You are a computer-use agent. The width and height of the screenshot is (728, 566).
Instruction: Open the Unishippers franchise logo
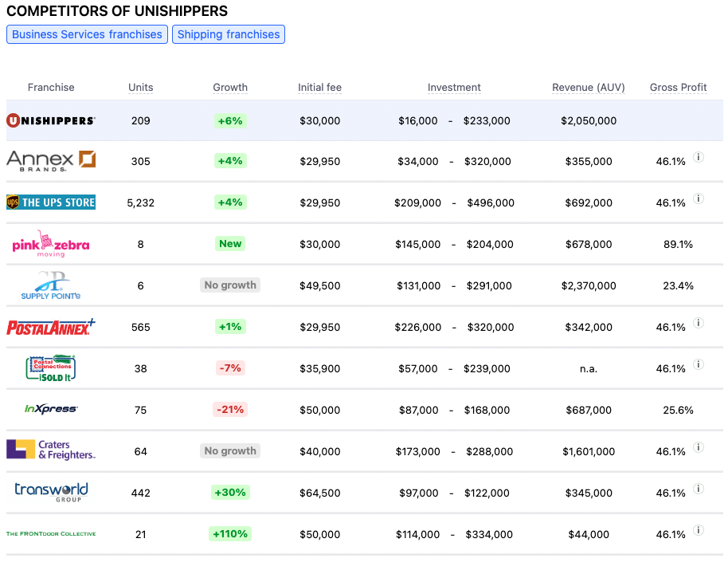[x=51, y=120]
